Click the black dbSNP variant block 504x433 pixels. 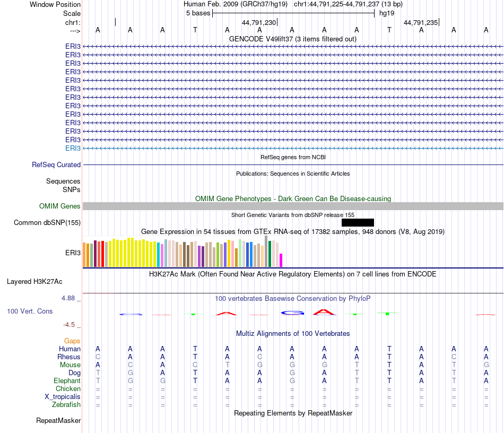pyautogui.click(x=358, y=222)
